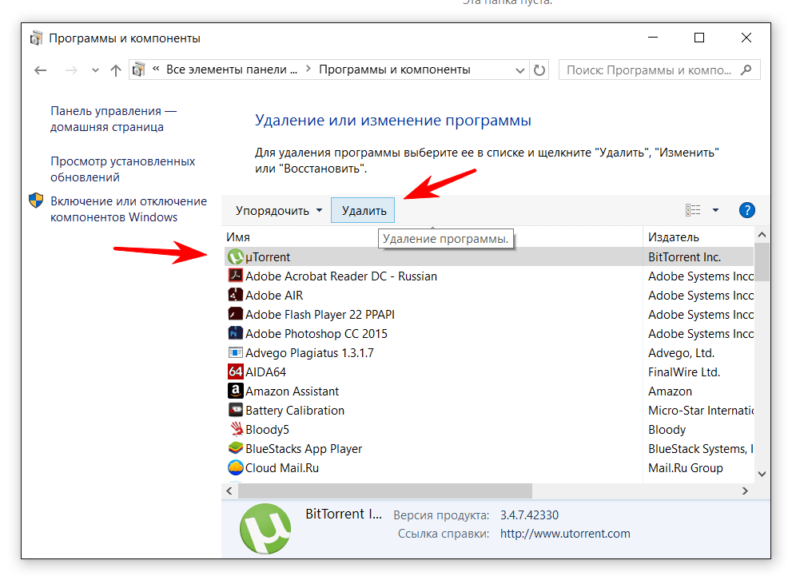Viewport: 800px width, 588px height.
Task: Click Mail.Ru Group publisher cell
Action: (x=685, y=468)
